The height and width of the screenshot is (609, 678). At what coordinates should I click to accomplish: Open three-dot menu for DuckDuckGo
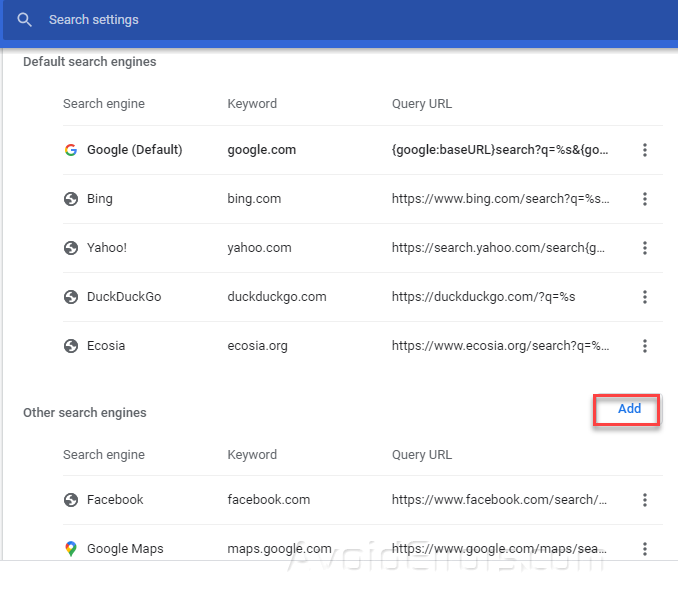coord(645,297)
